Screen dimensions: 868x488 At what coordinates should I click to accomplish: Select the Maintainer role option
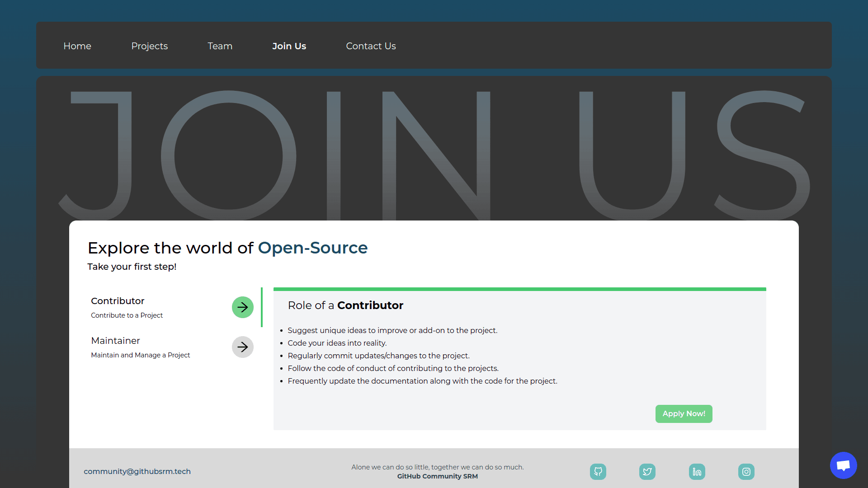115,340
